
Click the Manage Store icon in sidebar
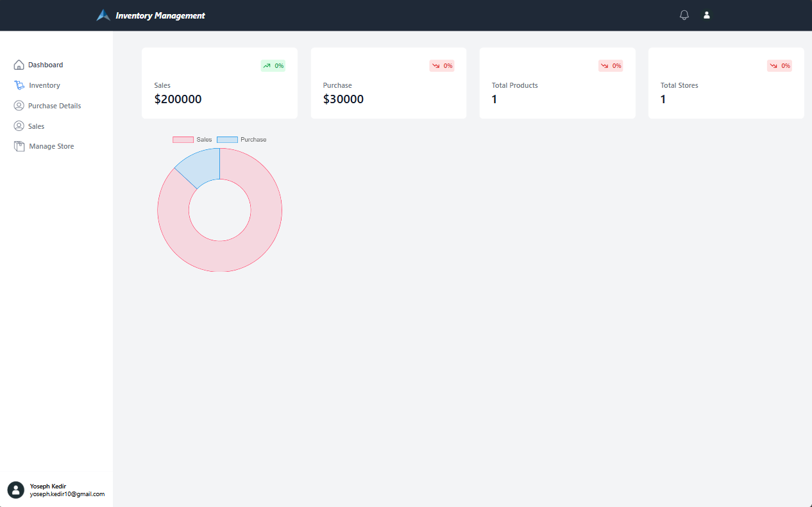pyautogui.click(x=19, y=146)
